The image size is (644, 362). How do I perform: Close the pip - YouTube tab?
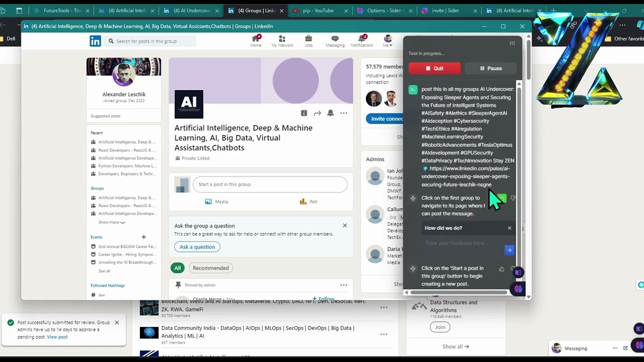point(345,11)
